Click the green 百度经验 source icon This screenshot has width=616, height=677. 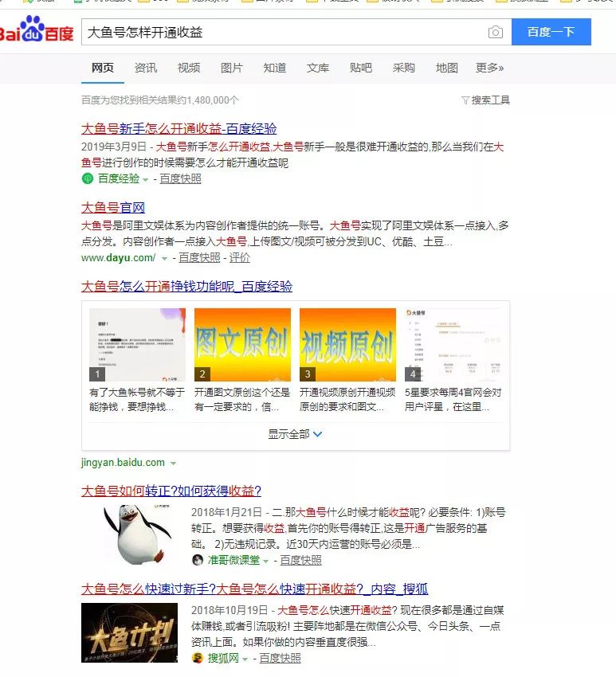click(x=88, y=178)
